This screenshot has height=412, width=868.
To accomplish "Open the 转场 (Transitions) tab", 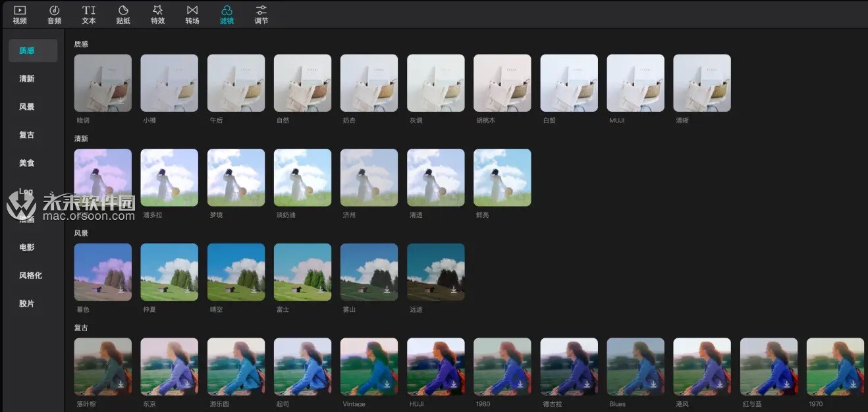I will (x=192, y=14).
